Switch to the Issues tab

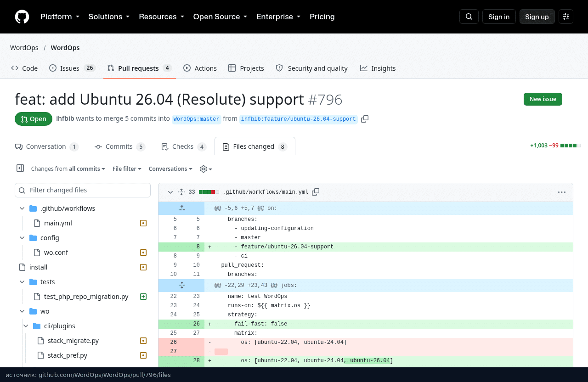[x=72, y=68]
